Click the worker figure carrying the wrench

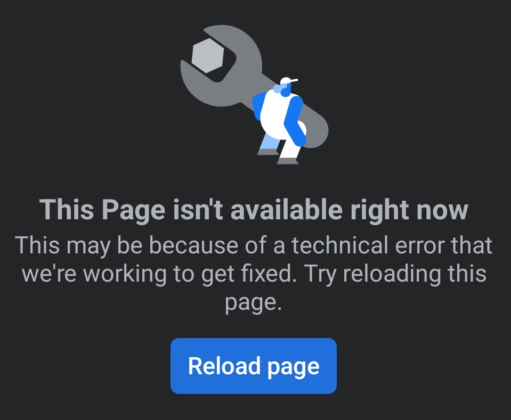tap(280, 121)
